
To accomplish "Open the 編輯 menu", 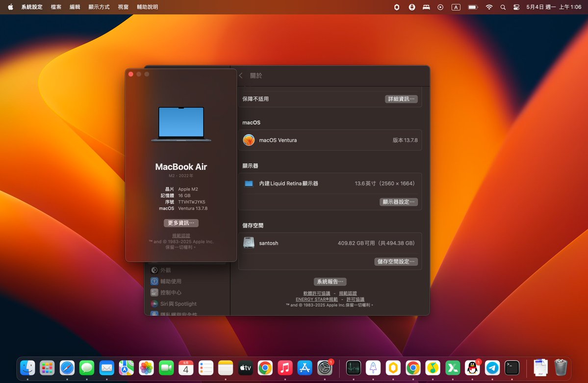I will [x=75, y=7].
